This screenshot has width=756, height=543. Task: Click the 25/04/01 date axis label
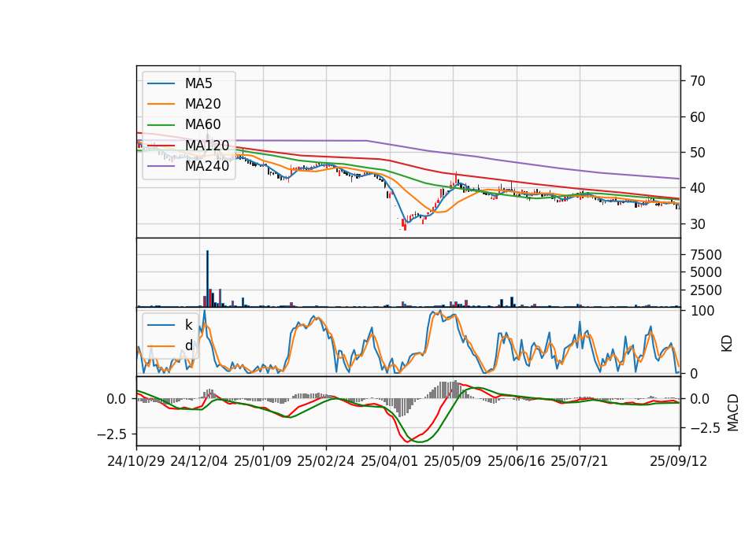(x=389, y=461)
